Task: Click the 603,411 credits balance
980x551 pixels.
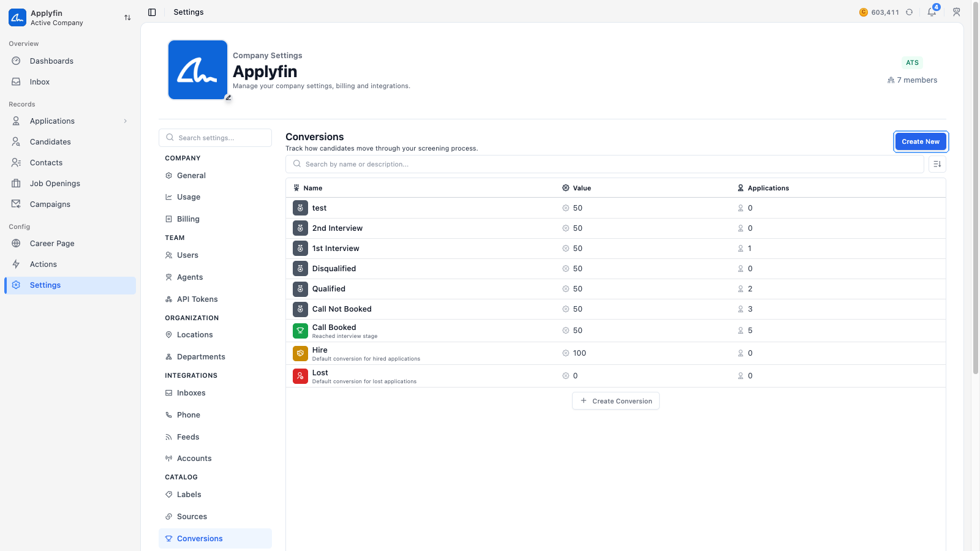Action: (x=885, y=12)
